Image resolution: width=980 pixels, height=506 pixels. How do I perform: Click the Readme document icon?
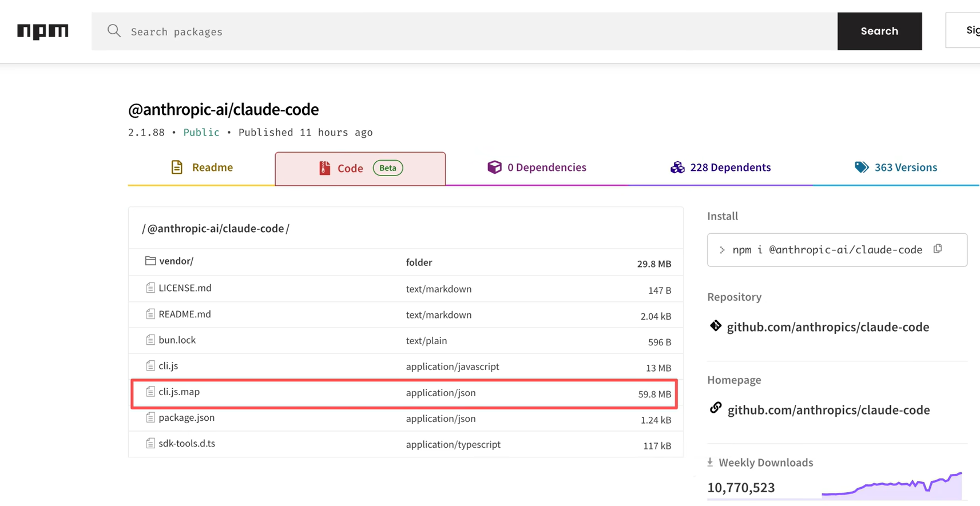177,167
